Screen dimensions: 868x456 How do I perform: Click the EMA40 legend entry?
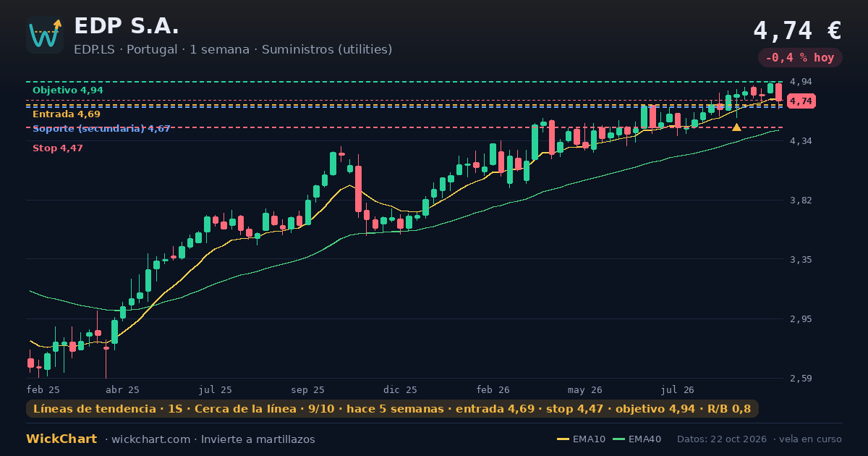click(x=637, y=439)
